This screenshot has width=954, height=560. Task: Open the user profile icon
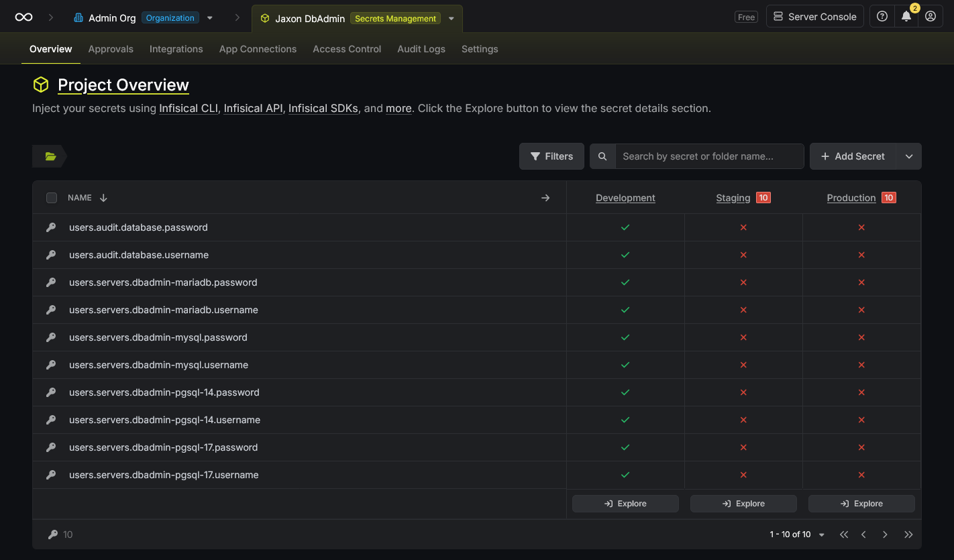coord(931,17)
